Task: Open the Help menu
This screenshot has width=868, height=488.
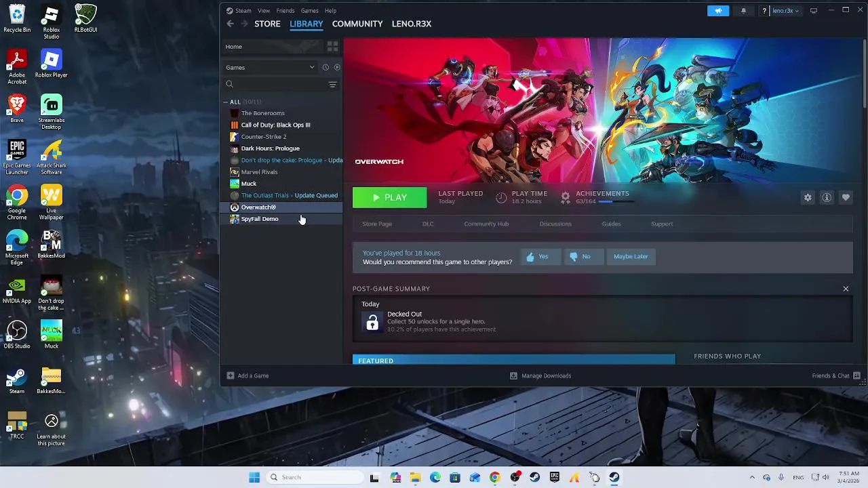Action: (x=330, y=11)
